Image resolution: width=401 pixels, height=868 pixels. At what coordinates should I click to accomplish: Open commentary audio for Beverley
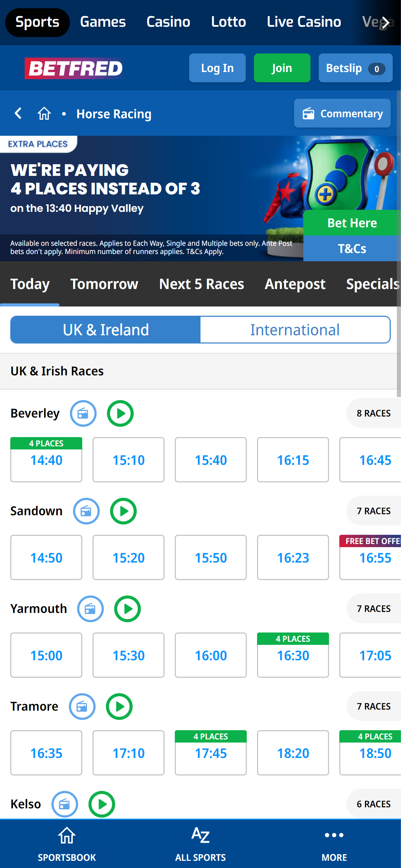83,413
